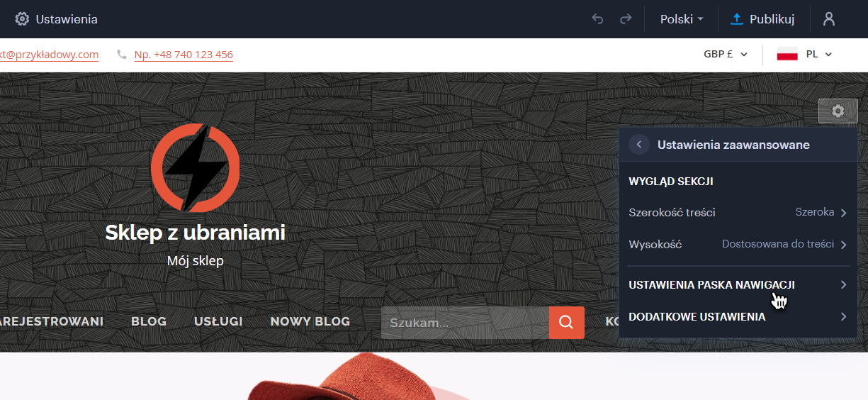The width and height of the screenshot is (868, 400).
Task: Click the Sklep z ubraniami title
Action: tap(195, 232)
